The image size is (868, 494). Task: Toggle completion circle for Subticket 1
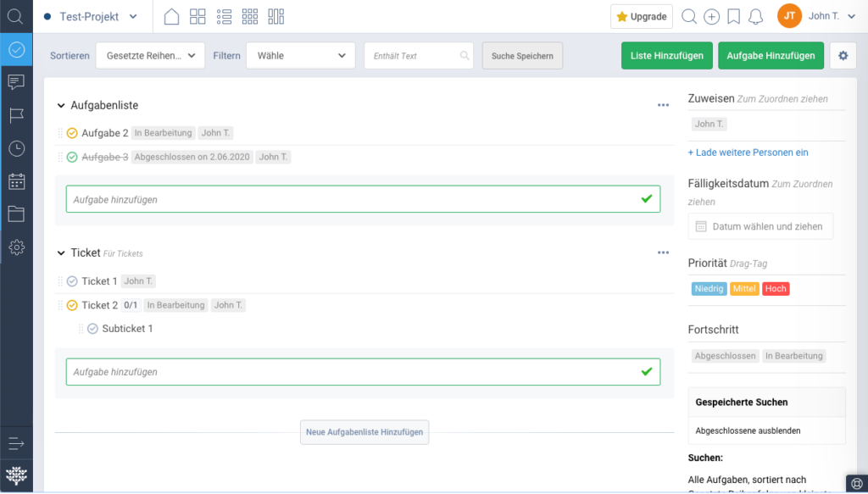point(92,328)
